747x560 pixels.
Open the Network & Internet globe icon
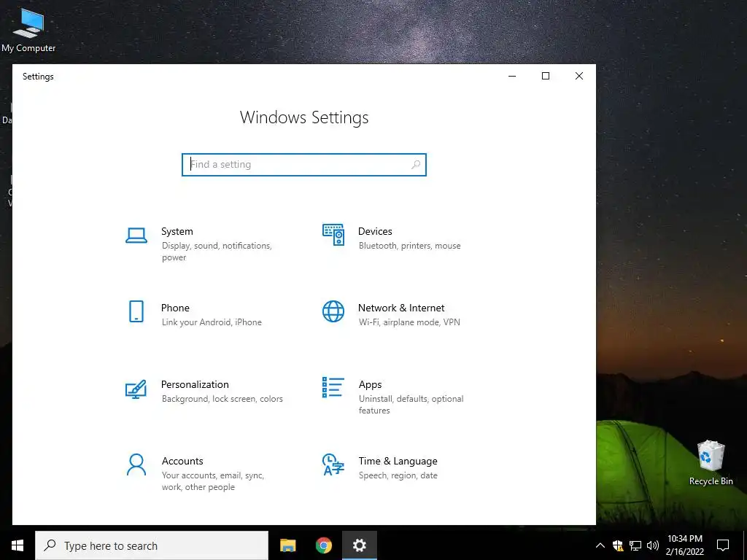pos(333,311)
